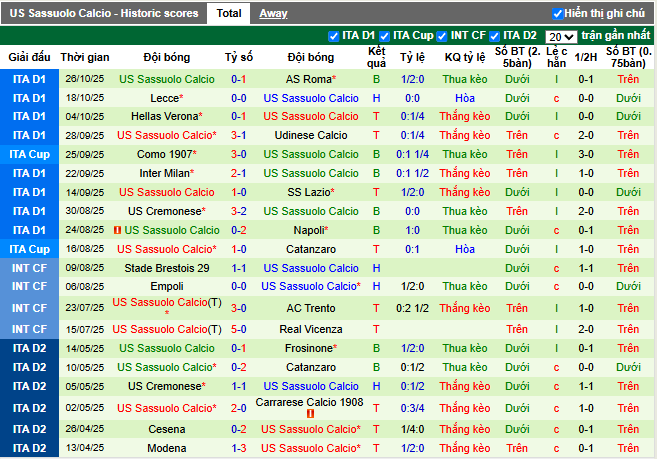Click the ITA D2 badge for 14/05/25
657x459 pixels.
coord(29,348)
